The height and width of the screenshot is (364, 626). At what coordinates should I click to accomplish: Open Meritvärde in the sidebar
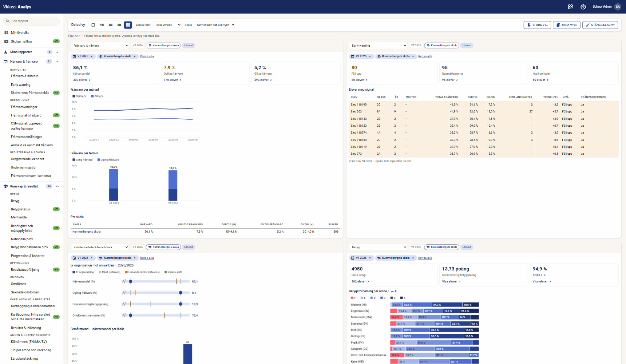pyautogui.click(x=19, y=217)
